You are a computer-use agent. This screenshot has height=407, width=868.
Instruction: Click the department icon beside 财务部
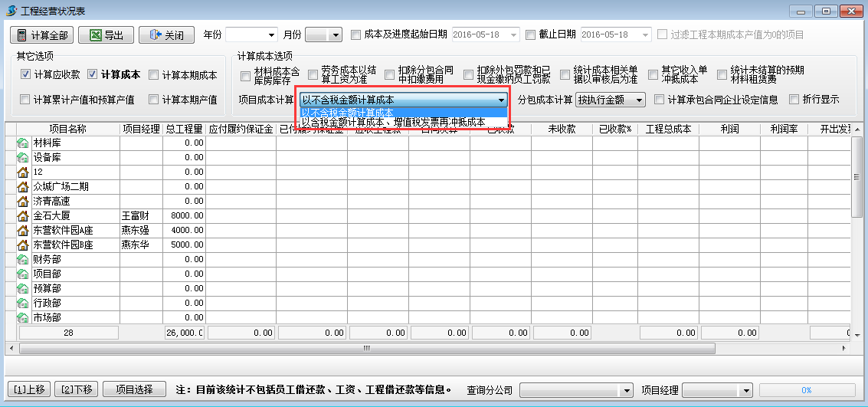pyautogui.click(x=22, y=259)
